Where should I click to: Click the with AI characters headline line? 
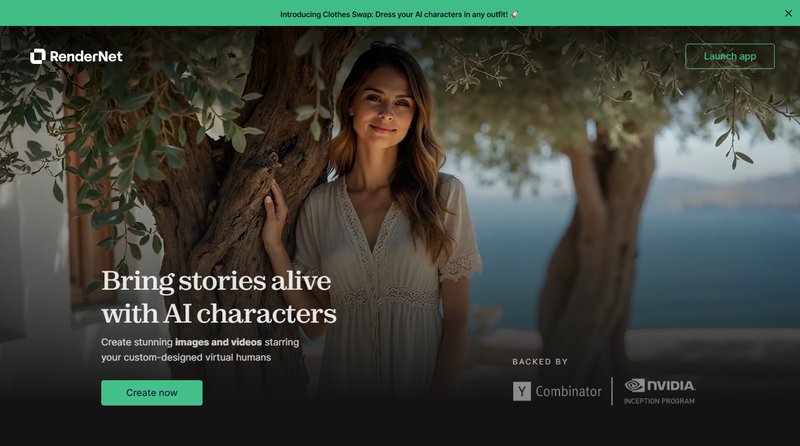click(x=219, y=313)
